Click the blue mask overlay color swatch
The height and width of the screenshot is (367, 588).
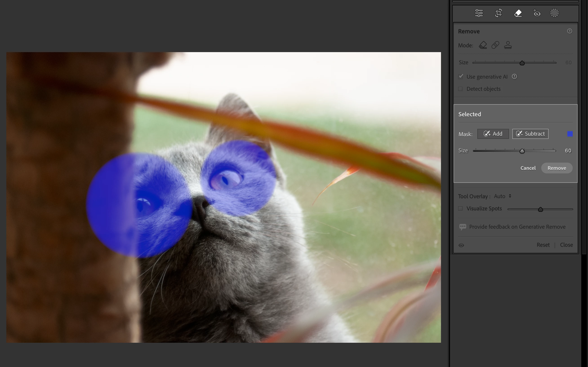point(570,134)
